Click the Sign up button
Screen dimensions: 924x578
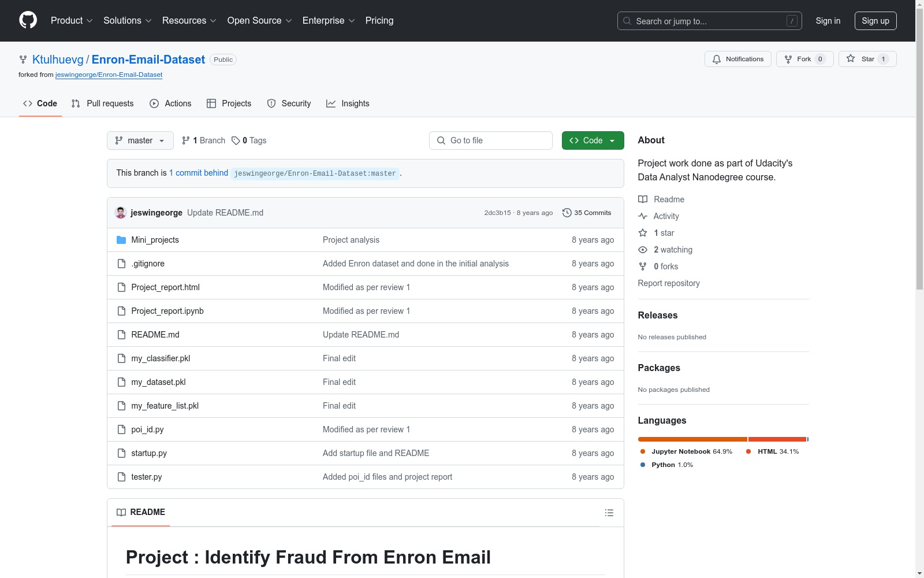tap(875, 21)
